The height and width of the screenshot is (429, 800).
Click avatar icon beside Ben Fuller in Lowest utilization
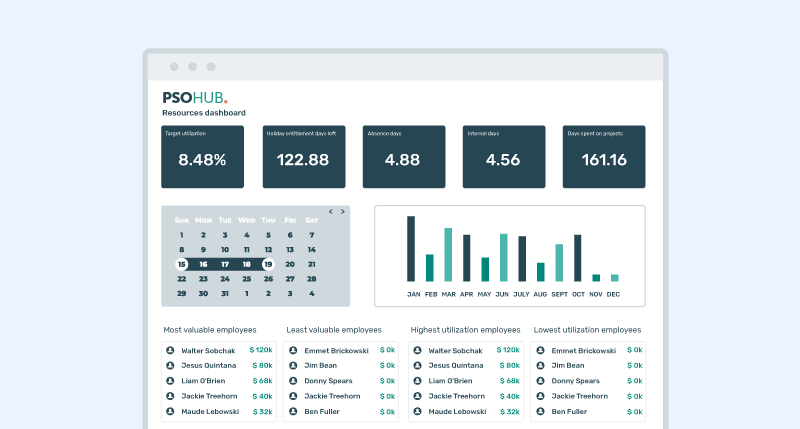point(540,411)
